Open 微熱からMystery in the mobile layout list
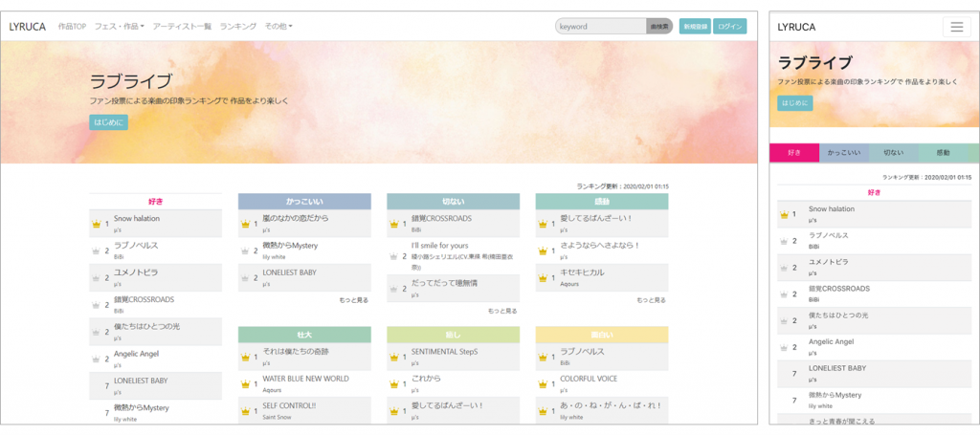 (x=835, y=395)
